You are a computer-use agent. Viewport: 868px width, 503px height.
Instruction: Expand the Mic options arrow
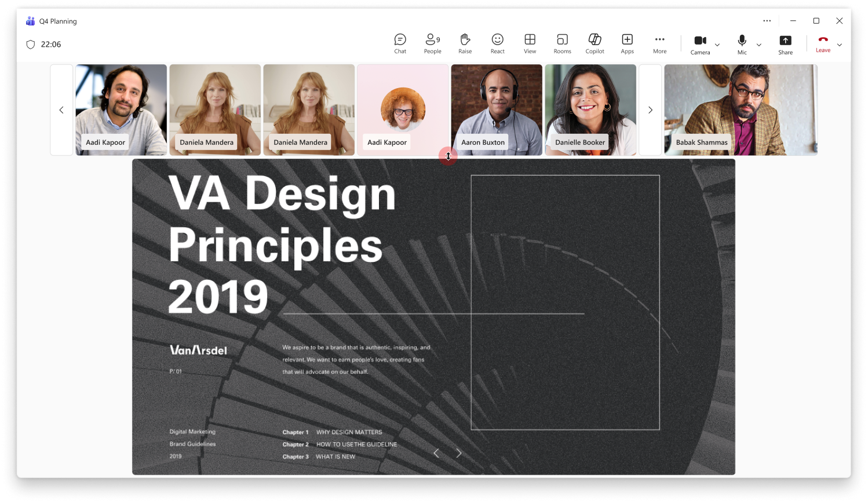pos(759,45)
